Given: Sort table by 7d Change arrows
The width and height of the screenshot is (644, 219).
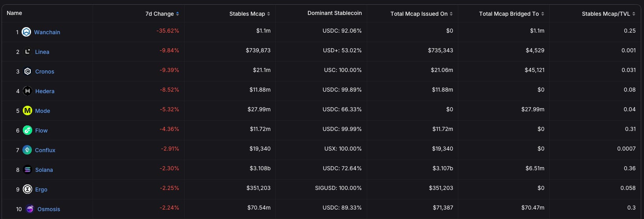Looking at the screenshot, I should tap(177, 14).
